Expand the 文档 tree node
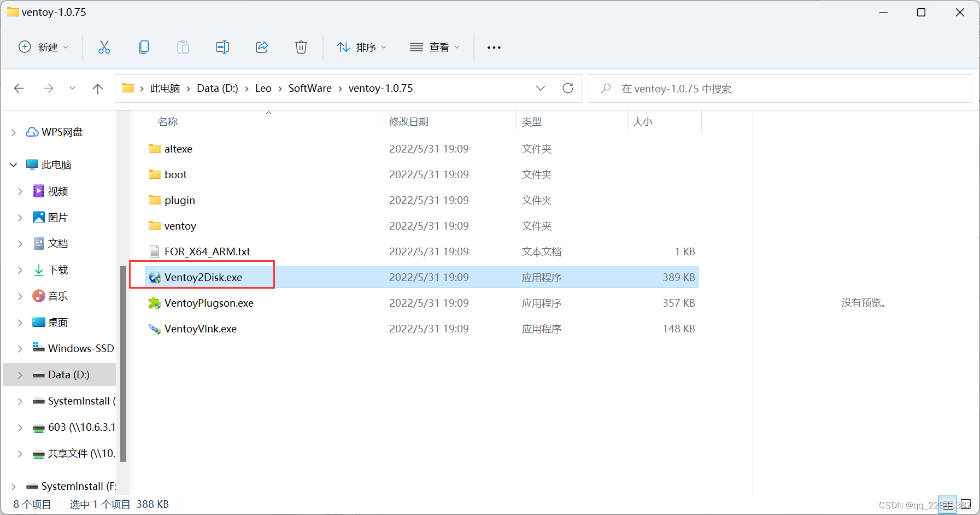Screen dimensions: 980x515 coord(20,244)
